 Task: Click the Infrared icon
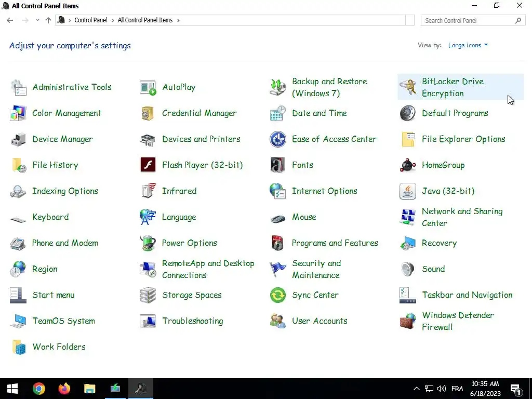148,191
